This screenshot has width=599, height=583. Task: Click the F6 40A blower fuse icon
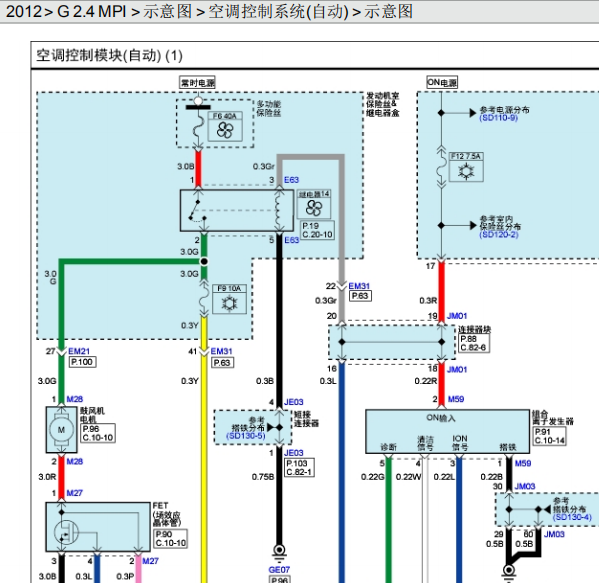[x=225, y=131]
